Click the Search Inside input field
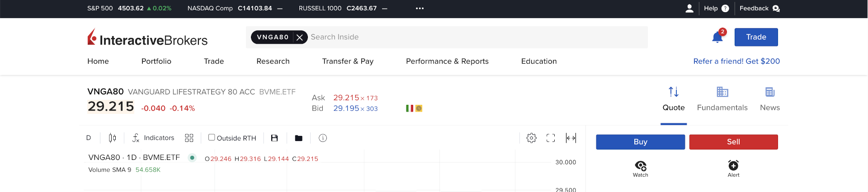The image size is (868, 192). [475, 37]
